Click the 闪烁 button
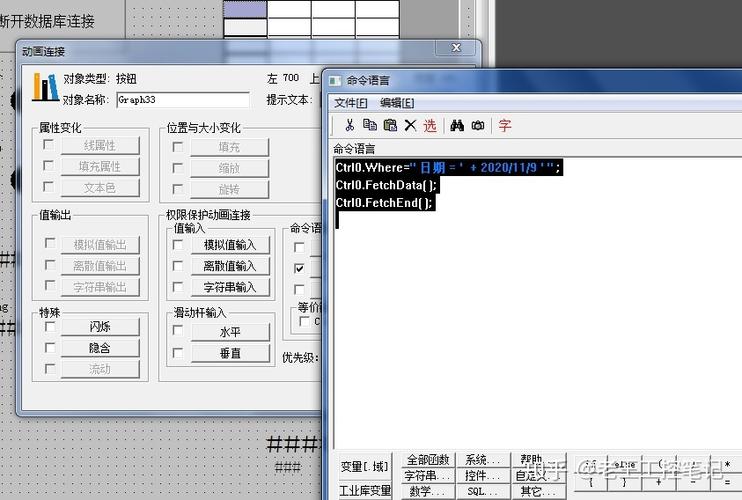Screen dimensions: 742x500 100,327
